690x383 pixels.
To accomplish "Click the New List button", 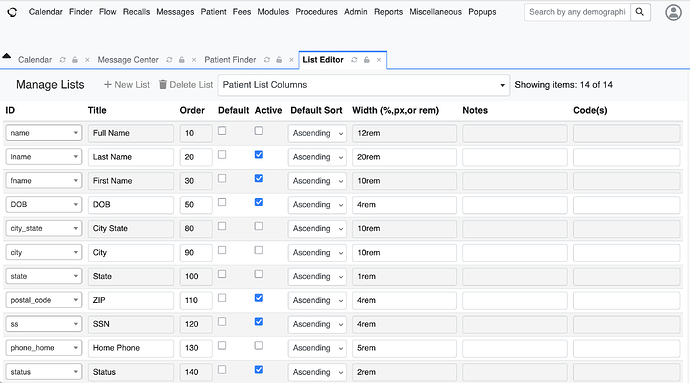I will coord(127,85).
